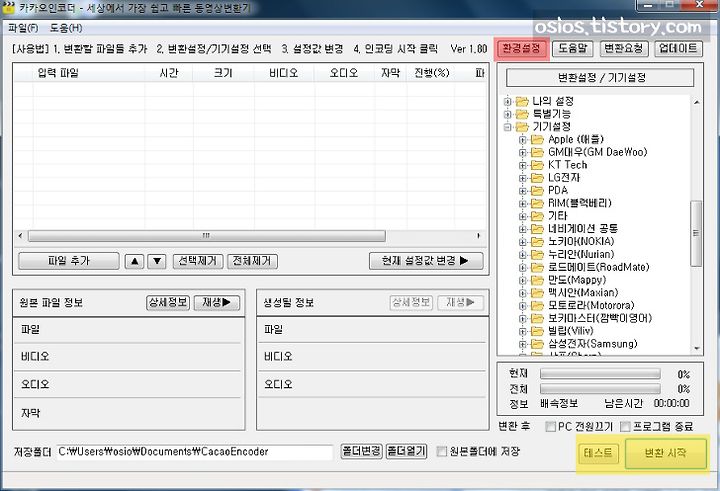Expand the RIM(블랙베리) node
This screenshot has width=720, height=491.
pos(523,203)
